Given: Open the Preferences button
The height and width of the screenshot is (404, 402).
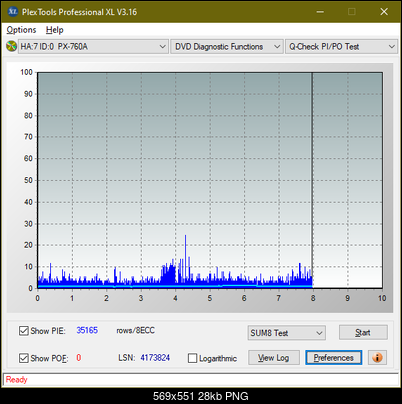Looking at the screenshot, I should pos(334,358).
